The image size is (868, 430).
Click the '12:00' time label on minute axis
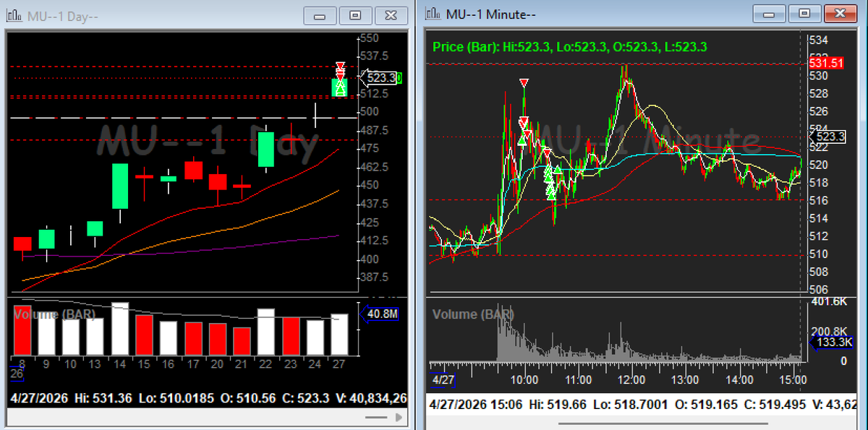coord(631,379)
